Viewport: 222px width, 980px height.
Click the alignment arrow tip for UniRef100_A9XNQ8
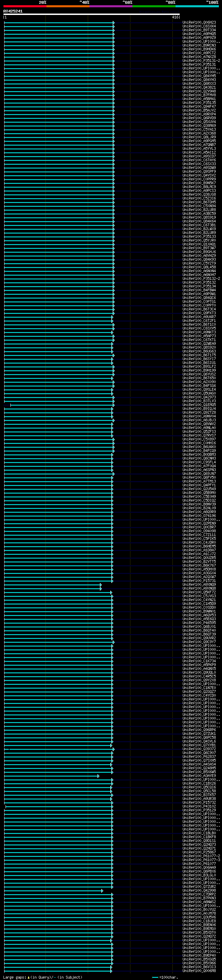[101, 589]
